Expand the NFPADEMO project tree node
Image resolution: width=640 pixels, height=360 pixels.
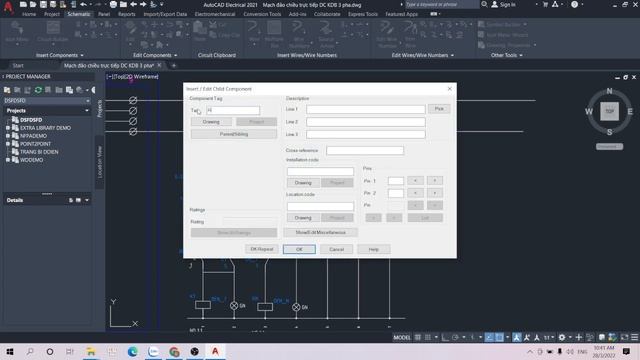(x=8, y=136)
